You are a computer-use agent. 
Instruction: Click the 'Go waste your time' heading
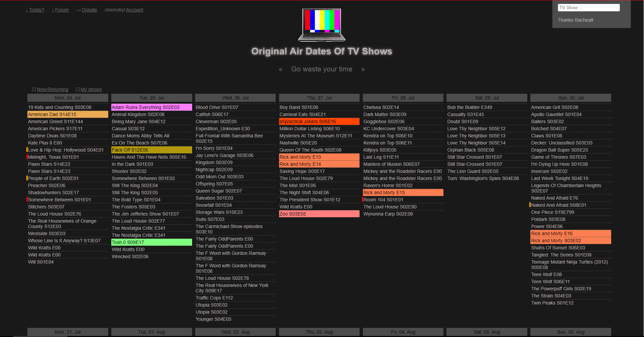tap(322, 69)
